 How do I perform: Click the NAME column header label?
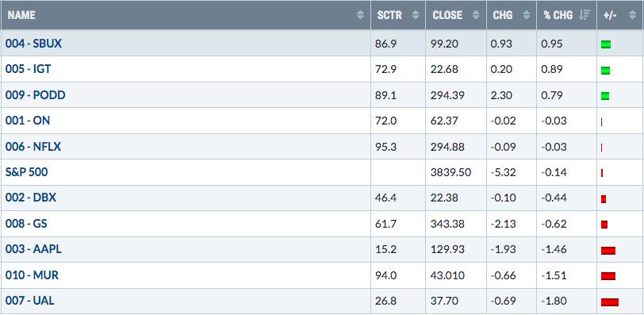(21, 15)
